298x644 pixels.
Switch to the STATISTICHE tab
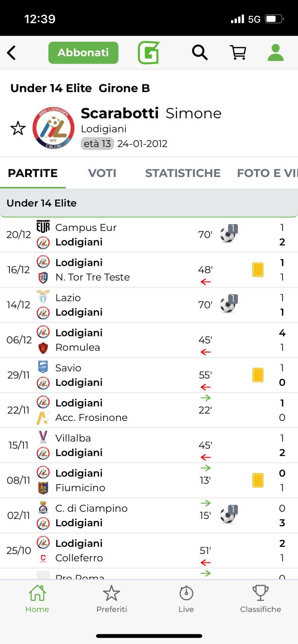[183, 173]
